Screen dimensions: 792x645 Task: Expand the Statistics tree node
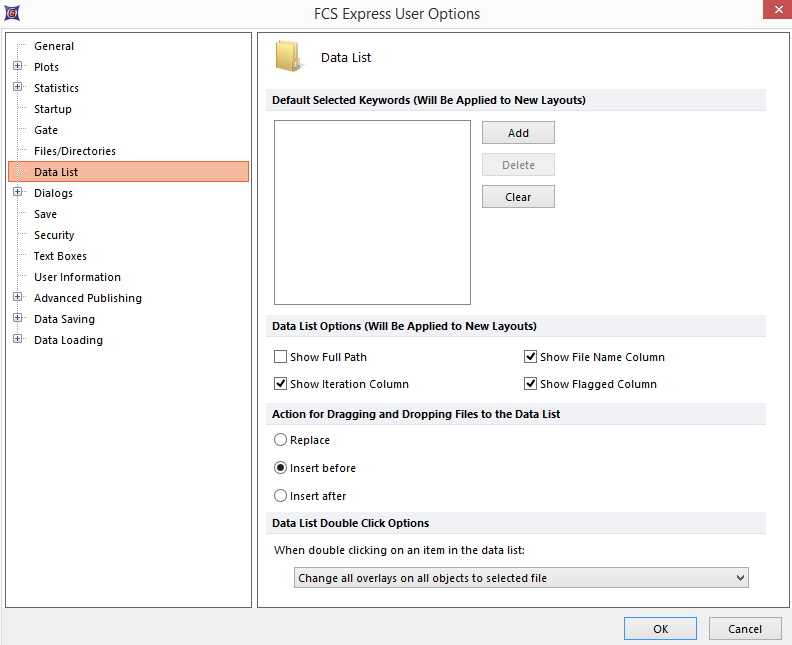click(18, 88)
